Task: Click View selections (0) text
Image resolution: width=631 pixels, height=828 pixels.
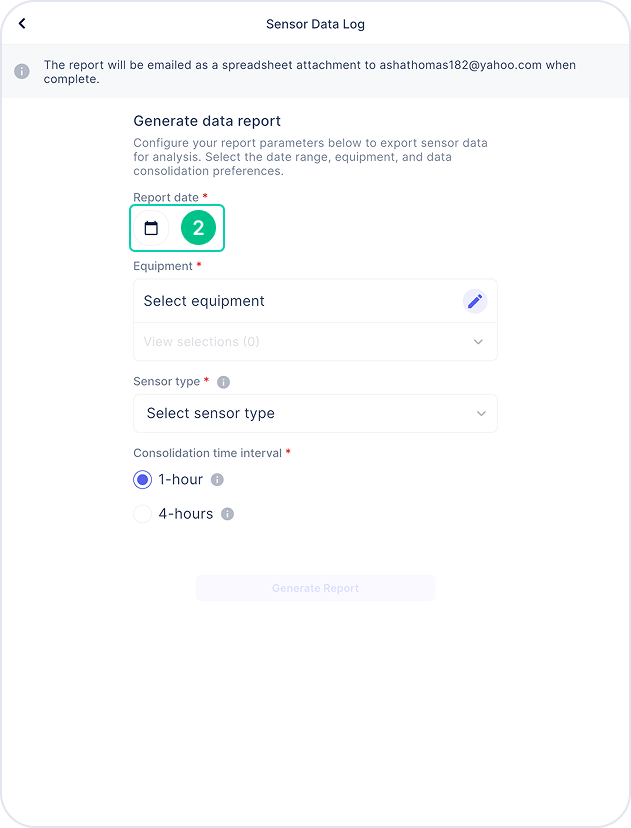Action: pyautogui.click(x=201, y=342)
